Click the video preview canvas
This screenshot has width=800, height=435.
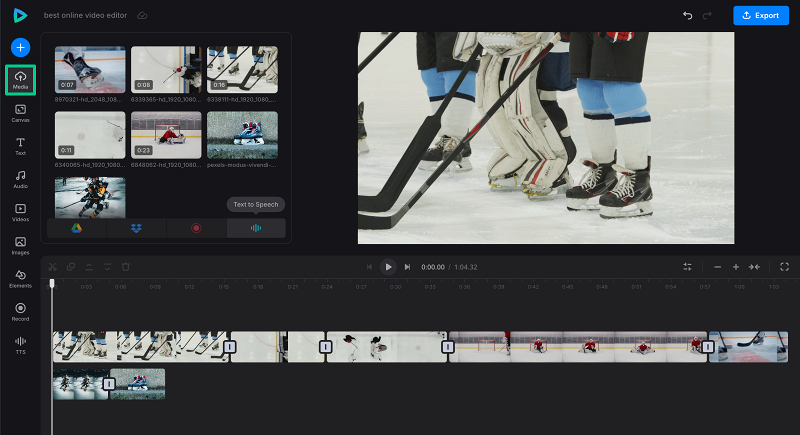click(x=546, y=138)
